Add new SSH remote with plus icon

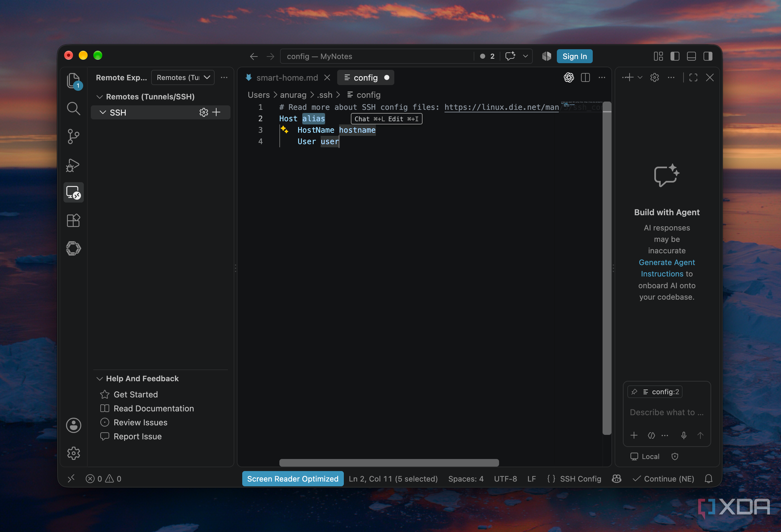[217, 112]
